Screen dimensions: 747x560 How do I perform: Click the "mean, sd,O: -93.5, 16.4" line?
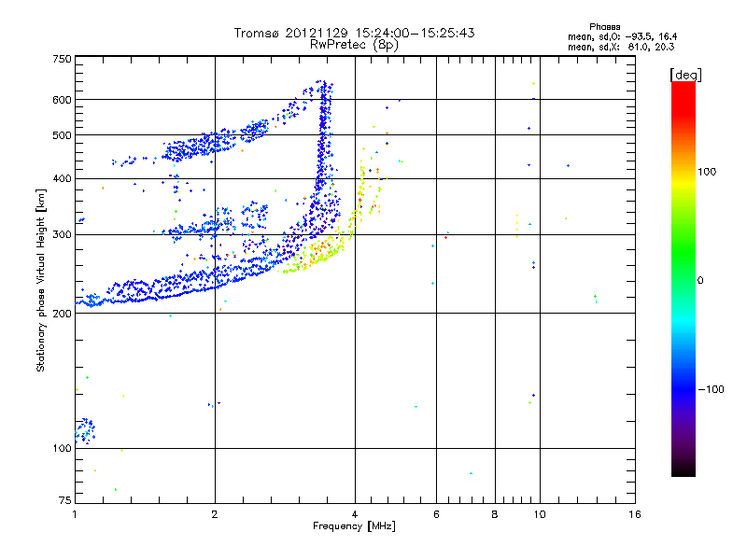622,36
